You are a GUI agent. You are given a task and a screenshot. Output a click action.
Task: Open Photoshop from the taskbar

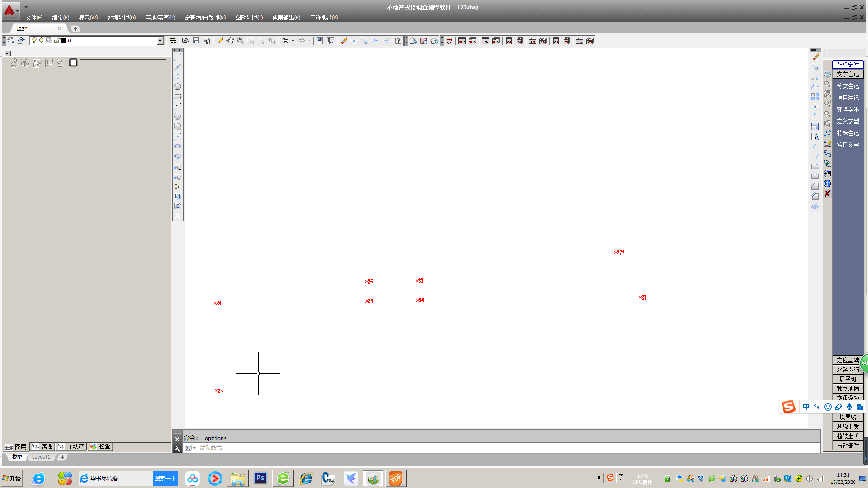[260, 478]
